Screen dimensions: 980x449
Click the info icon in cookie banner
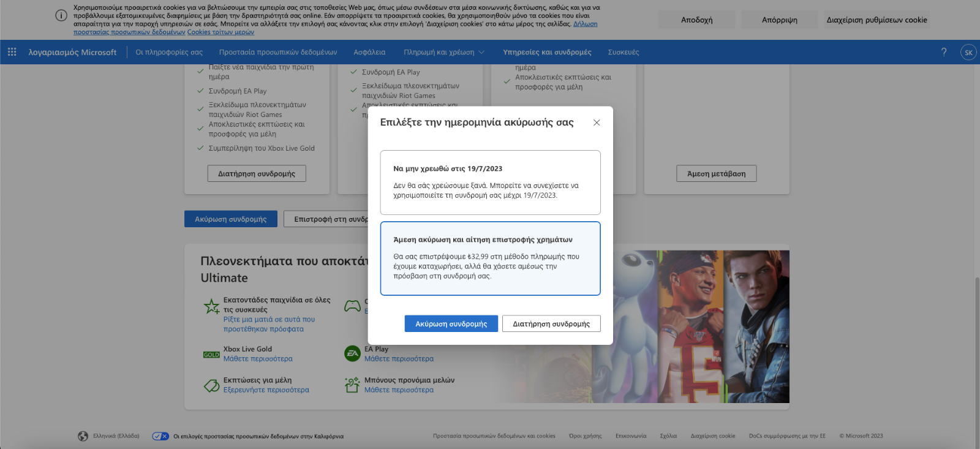coord(61,15)
